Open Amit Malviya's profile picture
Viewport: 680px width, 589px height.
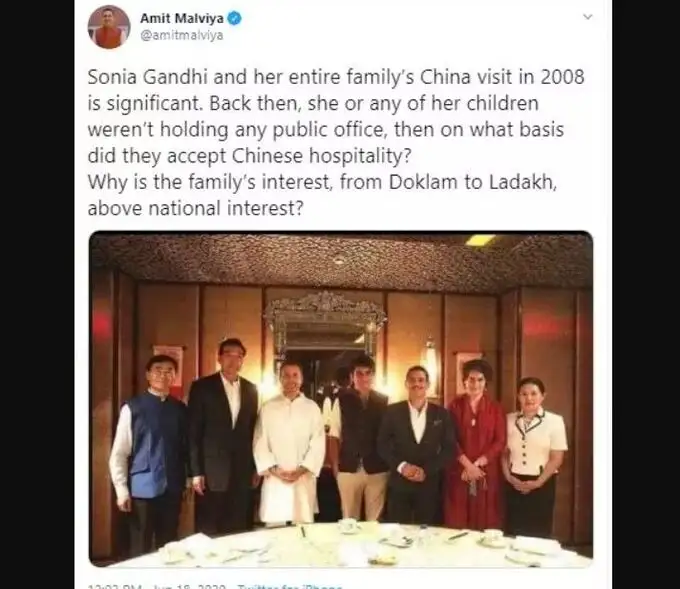click(109, 27)
